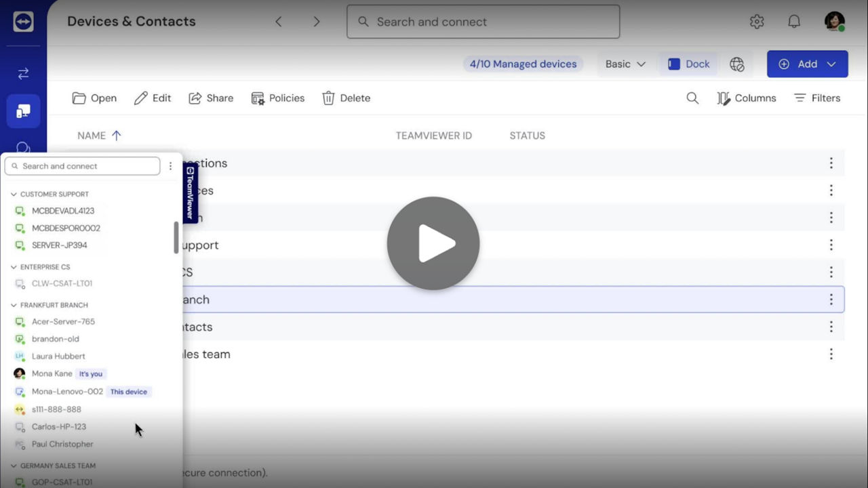Click the Share toolbar button
868x488 pixels.
pos(211,98)
